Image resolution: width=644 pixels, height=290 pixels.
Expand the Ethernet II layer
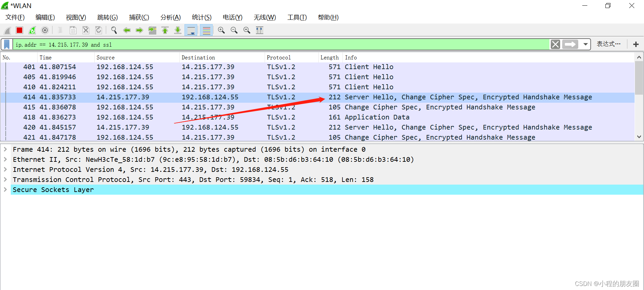pyautogui.click(x=5, y=159)
